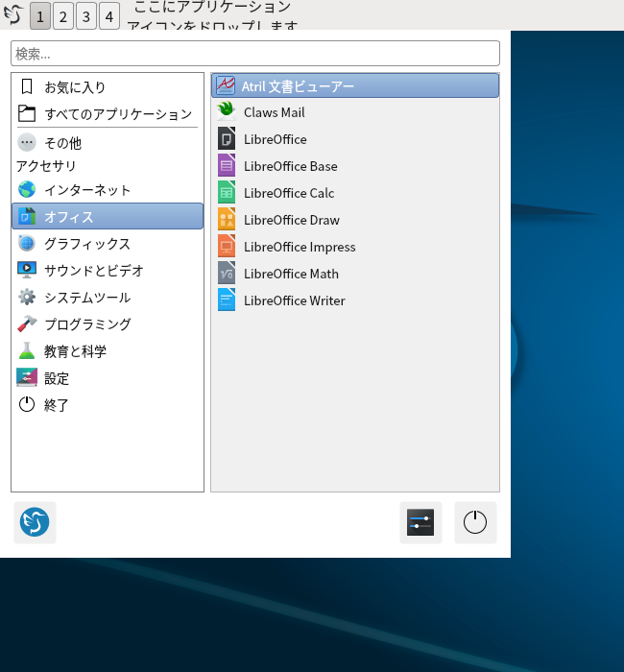
Task: Launch Claws Mail
Action: 355,112
